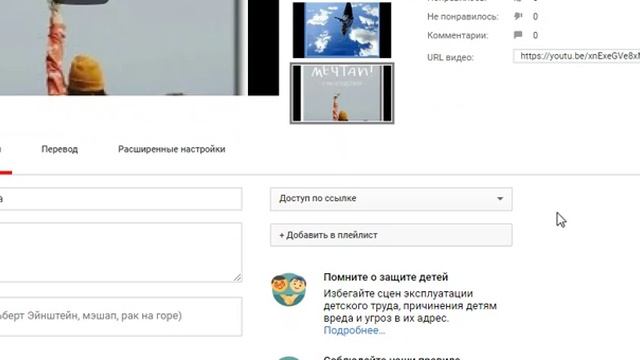Click the 'URL видео:' label
This screenshot has width=640, height=360.
[450, 58]
